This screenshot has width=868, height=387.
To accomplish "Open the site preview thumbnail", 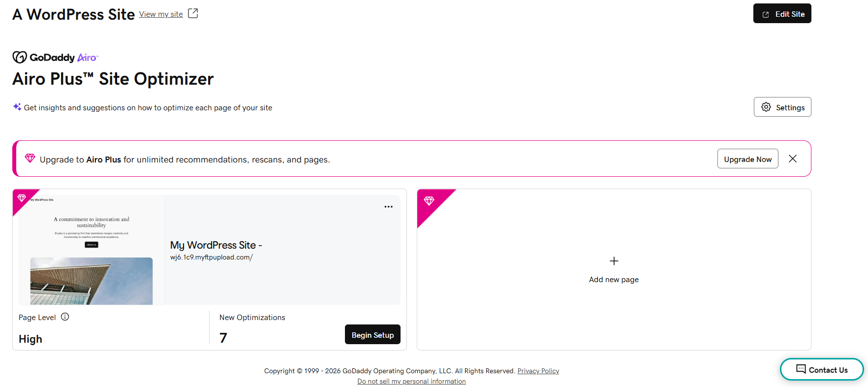I will [92, 250].
